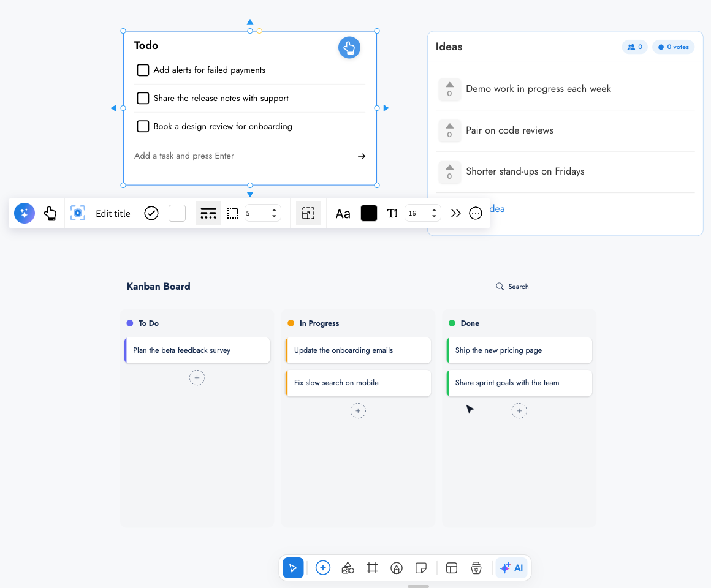The width and height of the screenshot is (711, 588).
Task: Add a card to the In Progress column
Action: click(x=358, y=411)
